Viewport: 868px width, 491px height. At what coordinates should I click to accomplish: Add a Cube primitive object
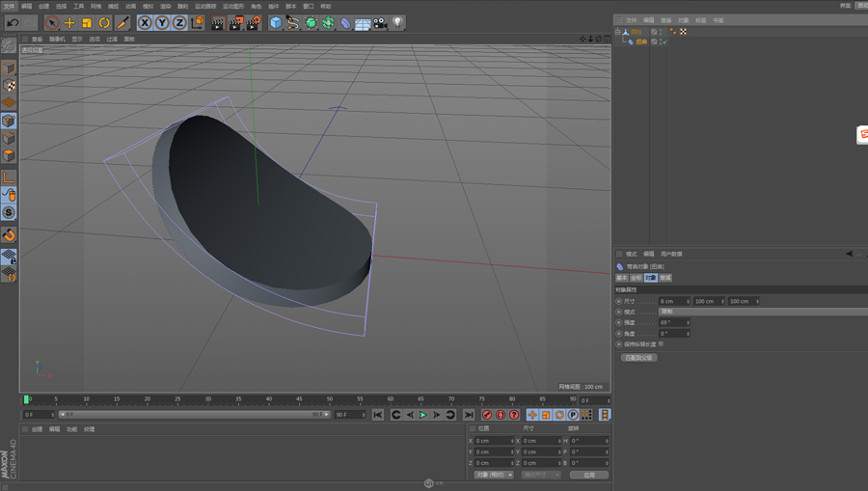tap(276, 23)
